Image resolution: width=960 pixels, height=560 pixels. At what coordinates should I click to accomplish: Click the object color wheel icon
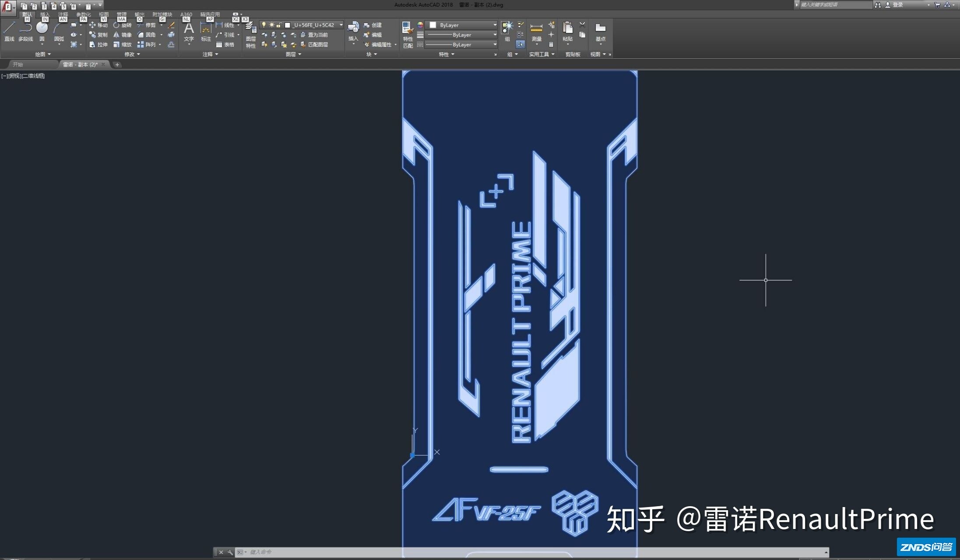pyautogui.click(x=420, y=25)
